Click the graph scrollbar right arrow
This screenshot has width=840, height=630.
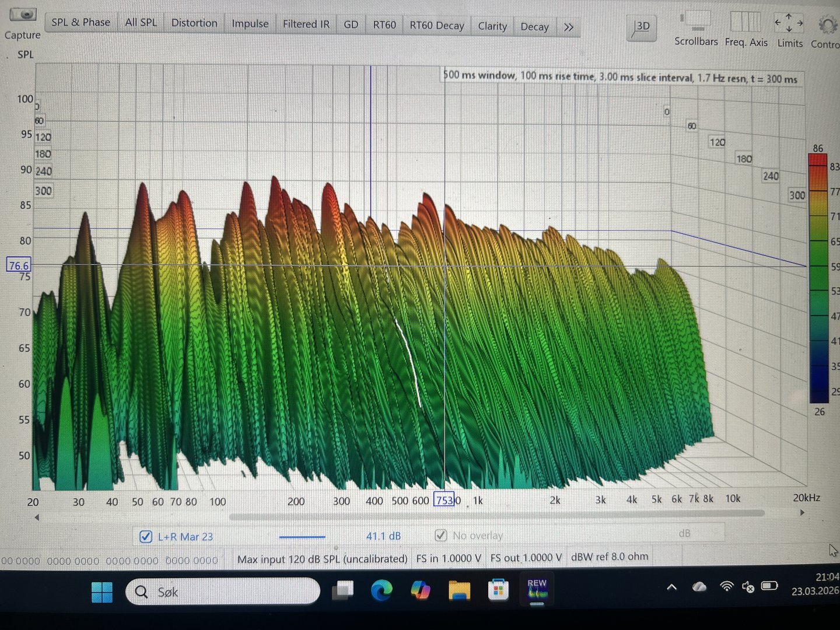[x=802, y=513]
